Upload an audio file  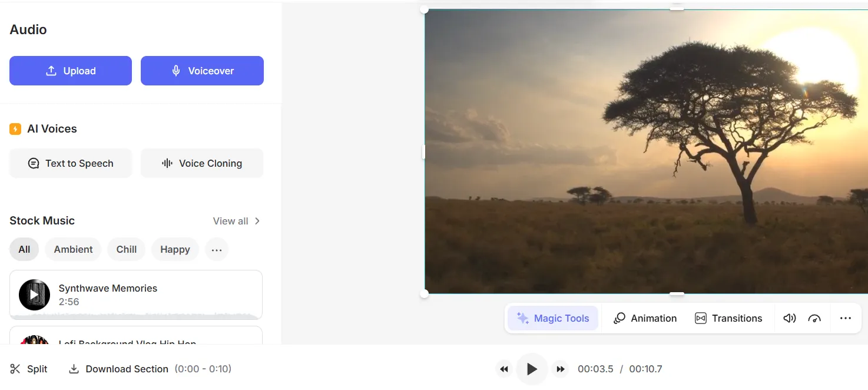[71, 71]
